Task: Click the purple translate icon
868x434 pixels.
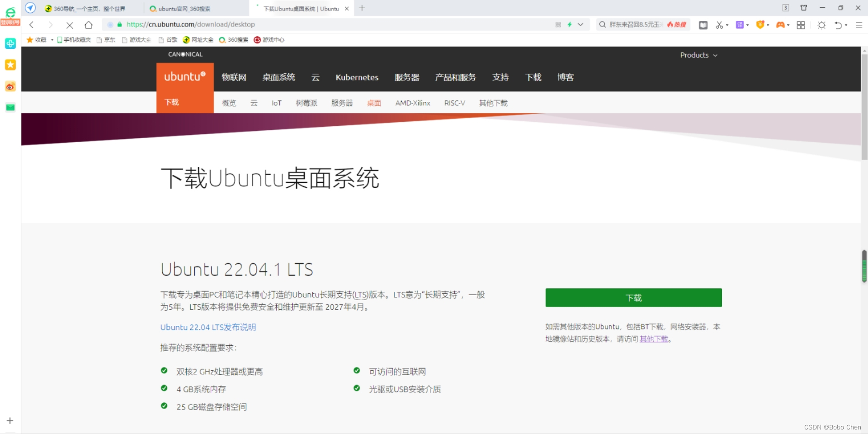Action: [x=740, y=25]
